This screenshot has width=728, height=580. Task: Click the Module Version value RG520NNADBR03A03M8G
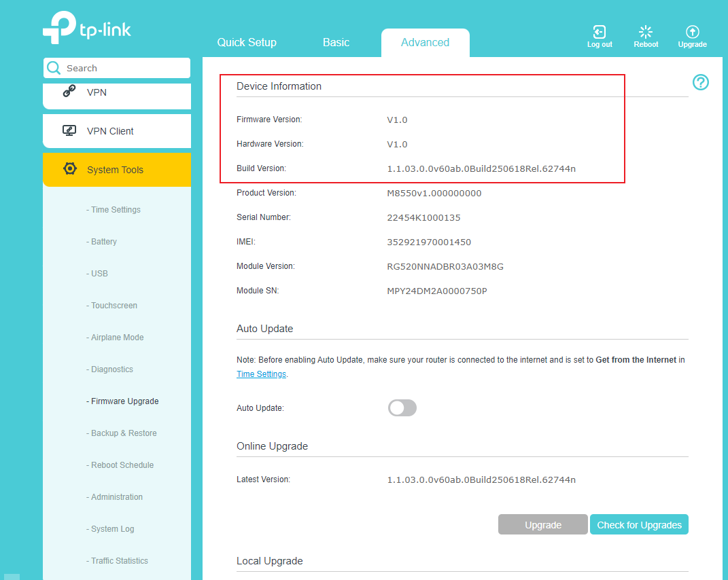tap(445, 267)
